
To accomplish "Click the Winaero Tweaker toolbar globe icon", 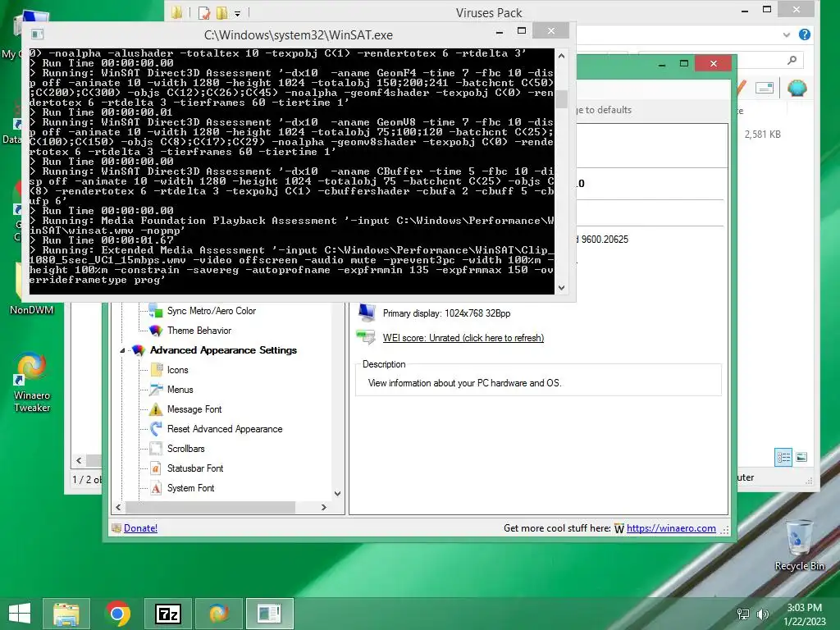I will tap(797, 87).
